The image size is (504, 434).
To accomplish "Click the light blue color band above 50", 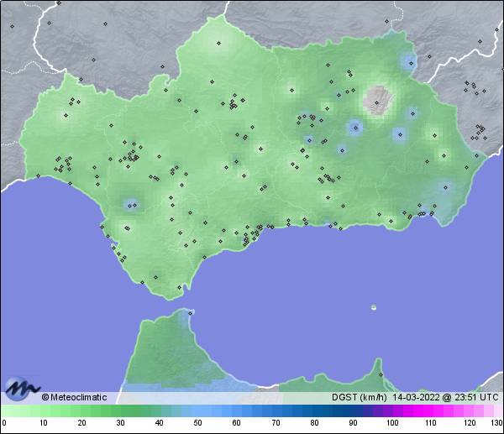I will coord(197,410).
